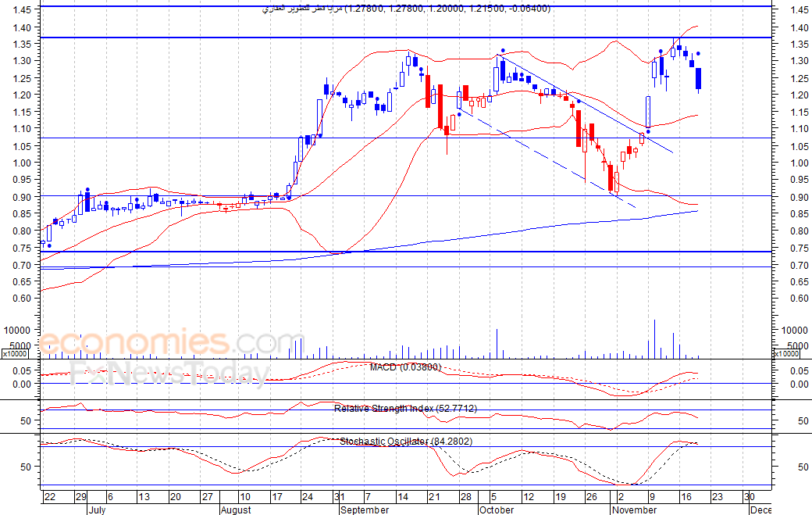Select date label 19 on time axis

coord(561,497)
